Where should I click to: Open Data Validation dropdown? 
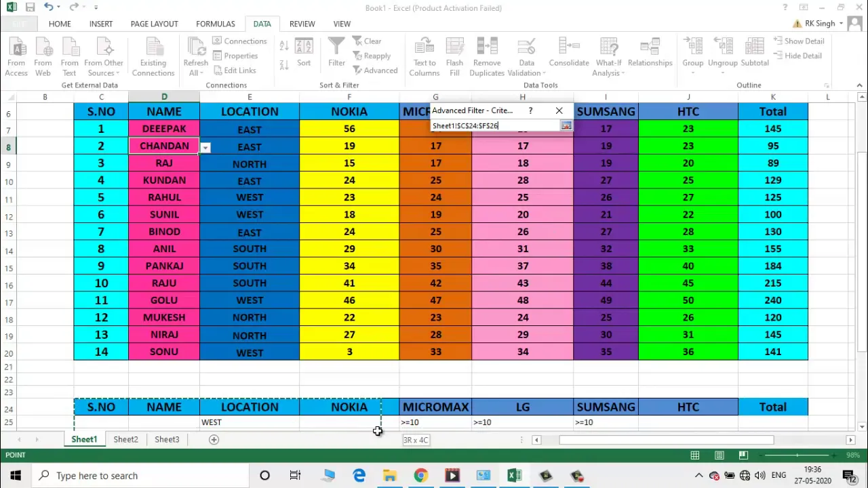[x=527, y=57]
